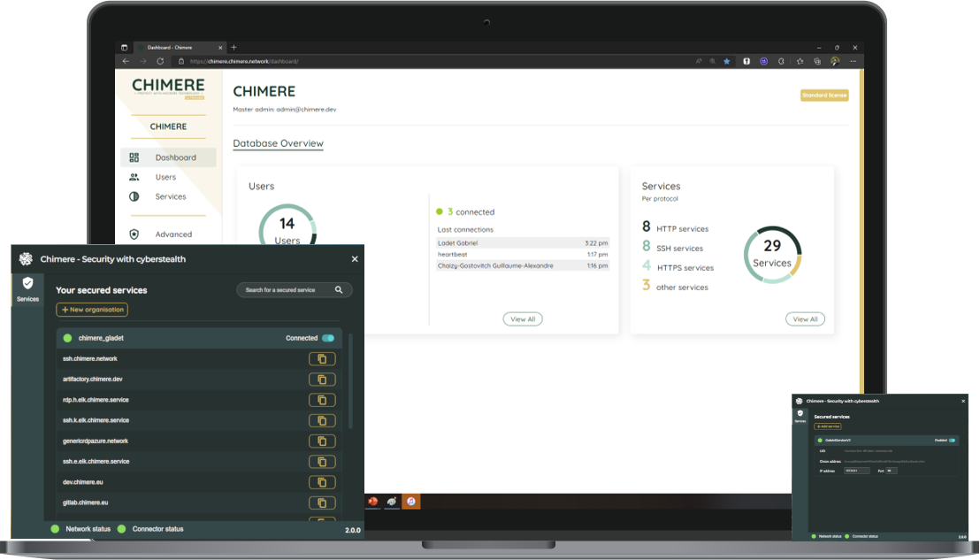Screen dimensions: 980x560
Task: Click the Choizy-Gostovitch Guillaume-Alexandre connection row
Action: coord(523,265)
